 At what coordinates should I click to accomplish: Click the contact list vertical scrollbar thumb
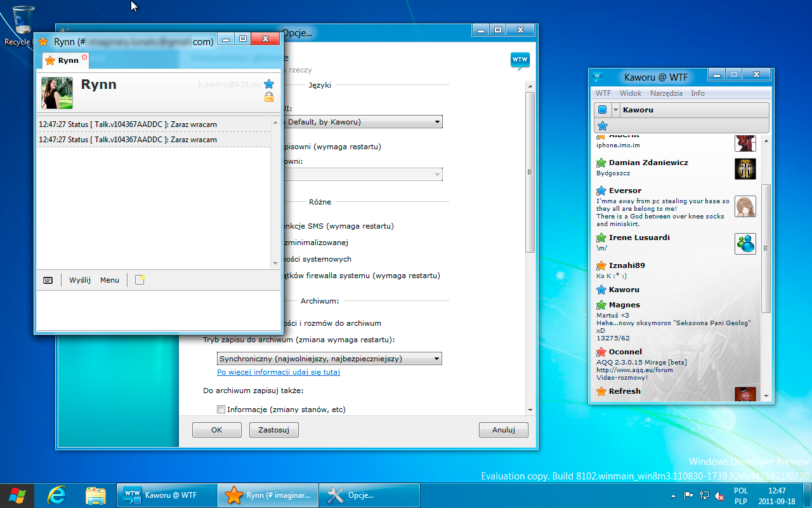(x=766, y=248)
